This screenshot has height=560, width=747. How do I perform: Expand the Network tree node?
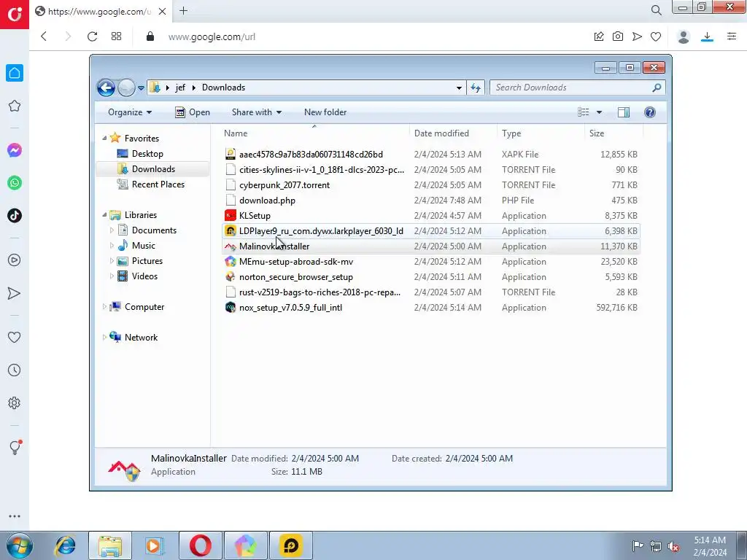[104, 337]
